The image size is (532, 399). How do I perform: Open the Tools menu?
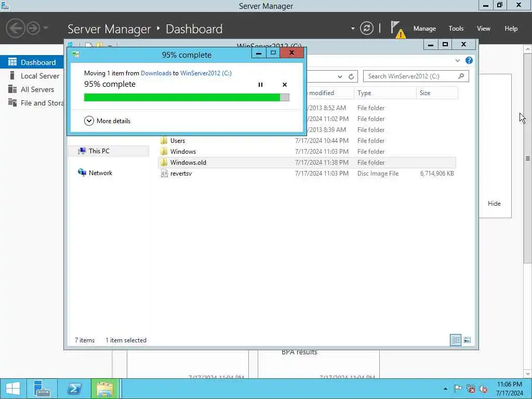(x=456, y=29)
